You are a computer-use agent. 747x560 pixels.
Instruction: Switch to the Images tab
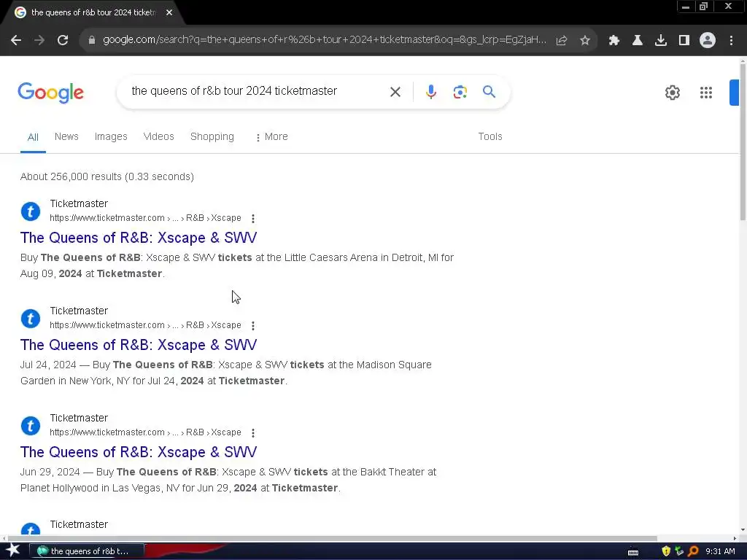point(111,136)
